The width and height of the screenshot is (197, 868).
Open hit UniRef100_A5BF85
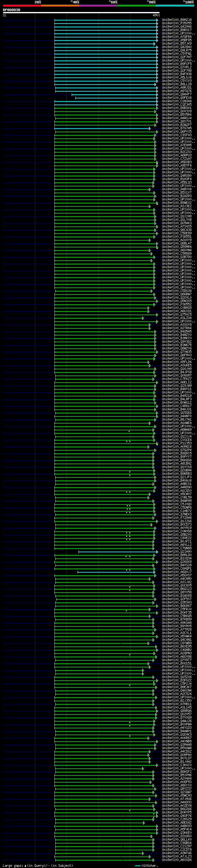[x=177, y=40]
